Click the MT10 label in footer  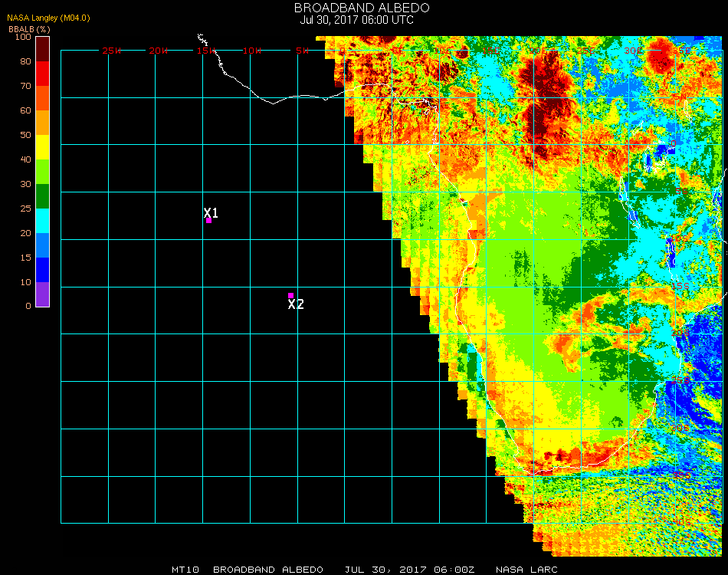[185, 570]
